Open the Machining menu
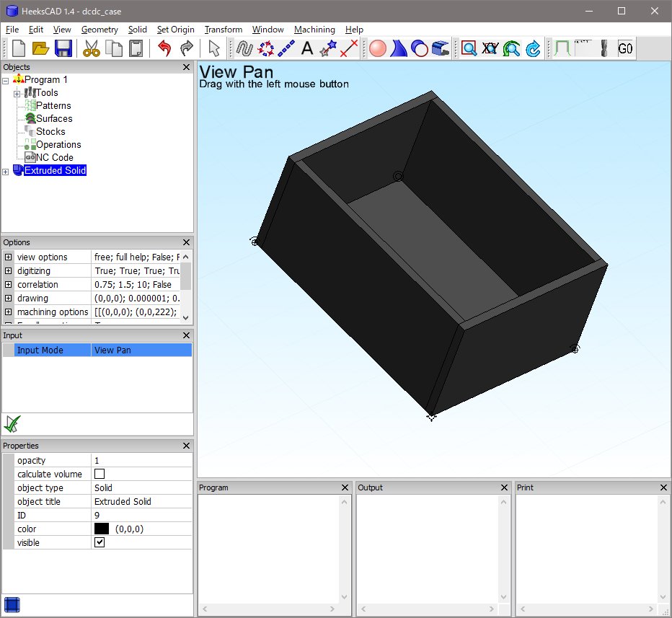Screen dimensions: 672x618 point(314,30)
